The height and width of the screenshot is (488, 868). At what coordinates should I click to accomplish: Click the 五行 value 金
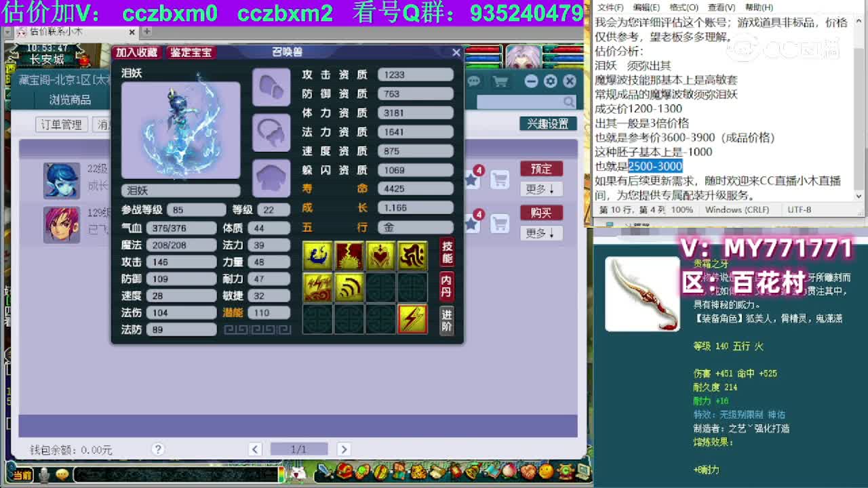coord(416,227)
